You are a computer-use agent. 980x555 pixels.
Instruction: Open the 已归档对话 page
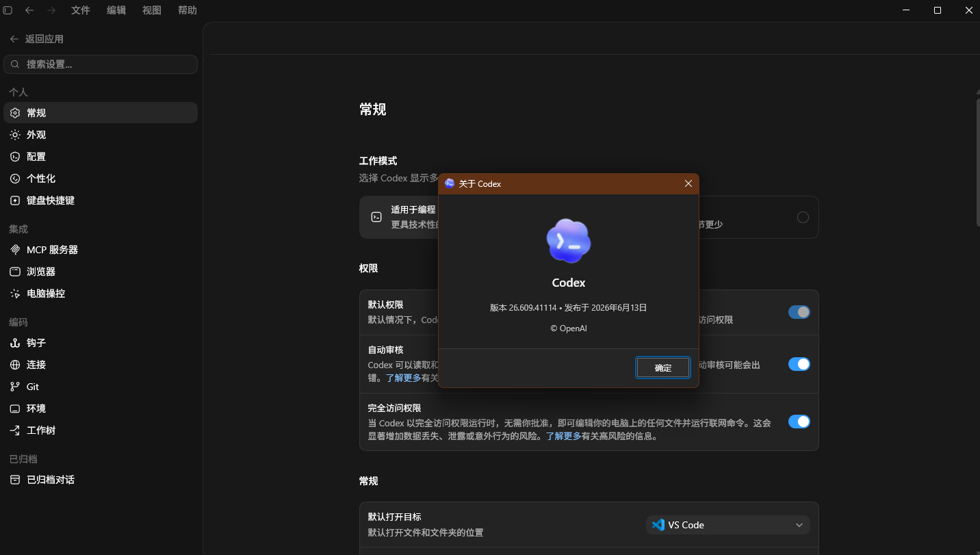coord(101,480)
